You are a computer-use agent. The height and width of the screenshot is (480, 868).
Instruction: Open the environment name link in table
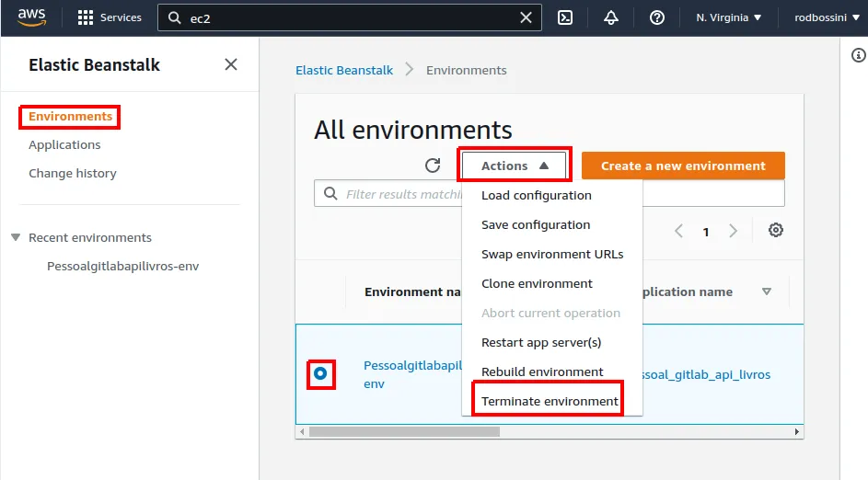coord(412,374)
